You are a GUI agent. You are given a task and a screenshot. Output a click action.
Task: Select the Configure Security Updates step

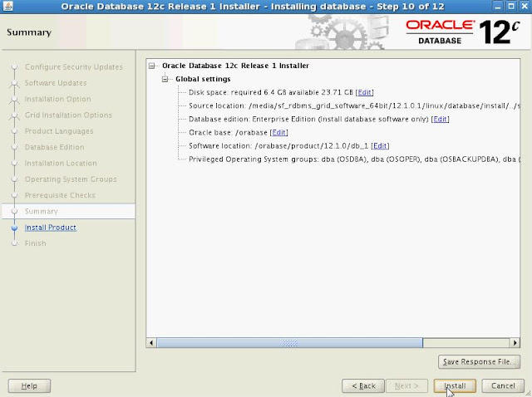tap(74, 67)
